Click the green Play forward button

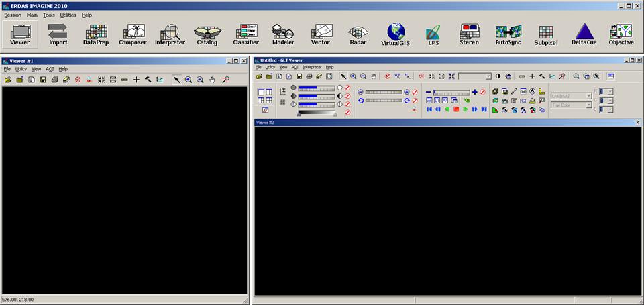(466, 109)
